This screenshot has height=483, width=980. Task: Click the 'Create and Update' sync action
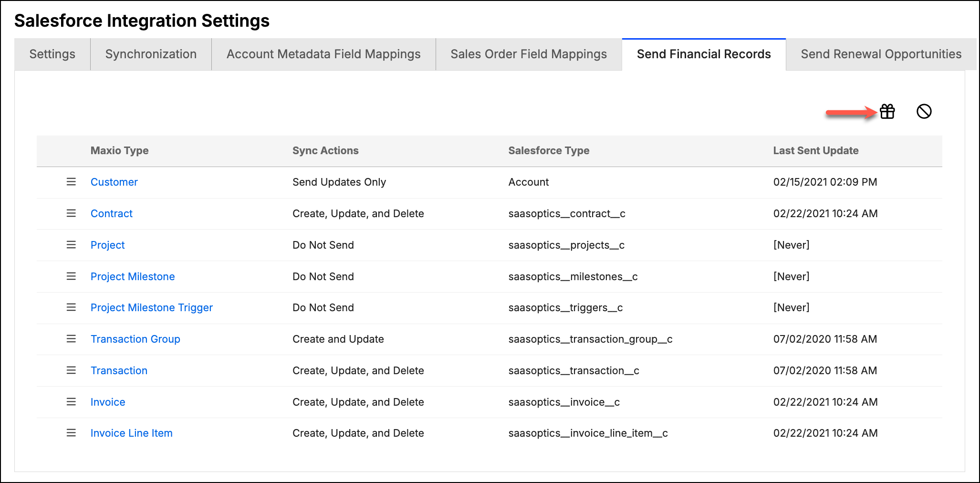tap(338, 339)
